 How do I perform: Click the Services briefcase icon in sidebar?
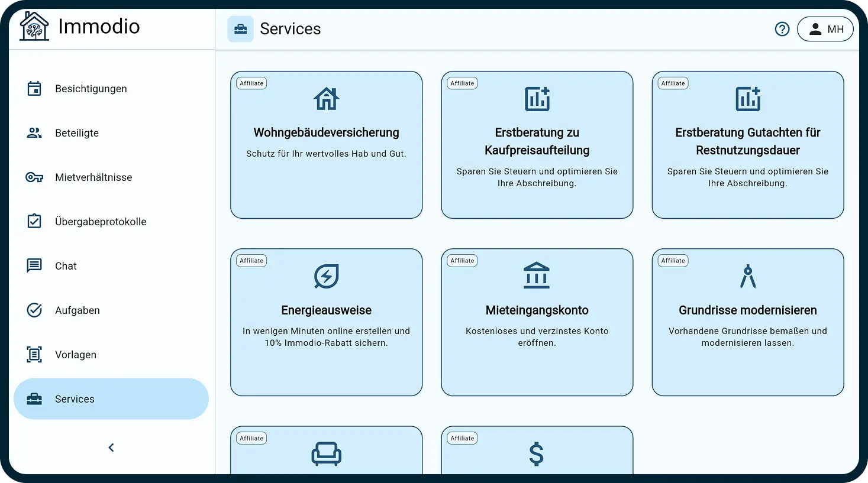tap(34, 399)
